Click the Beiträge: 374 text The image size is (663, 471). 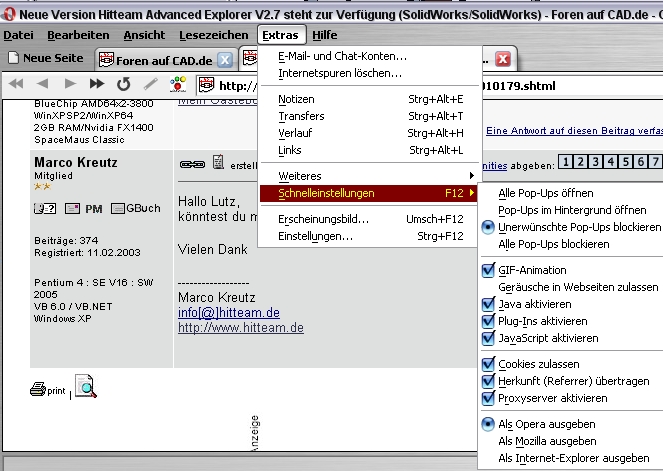[66, 241]
